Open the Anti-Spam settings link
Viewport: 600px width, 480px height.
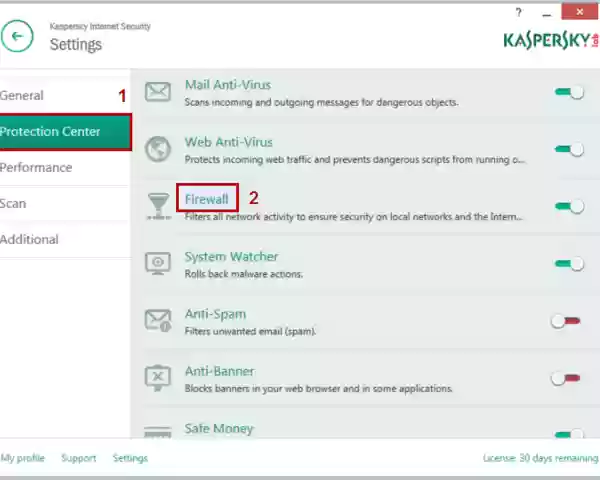(x=215, y=314)
